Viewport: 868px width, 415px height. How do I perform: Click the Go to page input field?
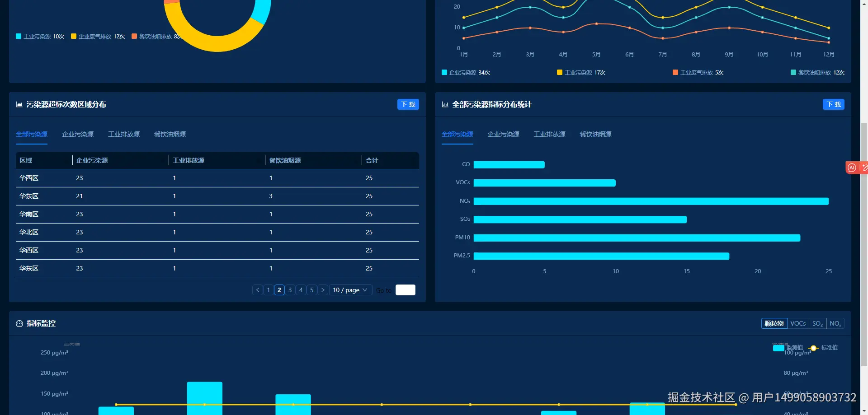406,290
